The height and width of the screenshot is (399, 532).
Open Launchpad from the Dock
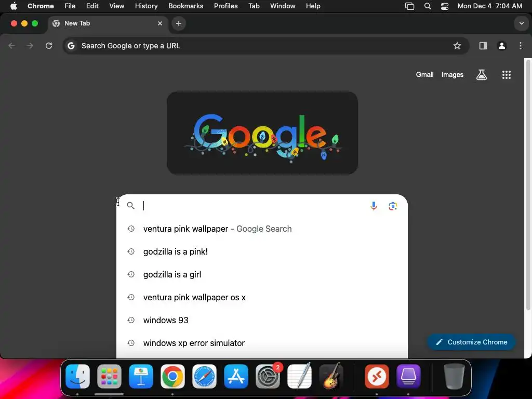point(109,377)
